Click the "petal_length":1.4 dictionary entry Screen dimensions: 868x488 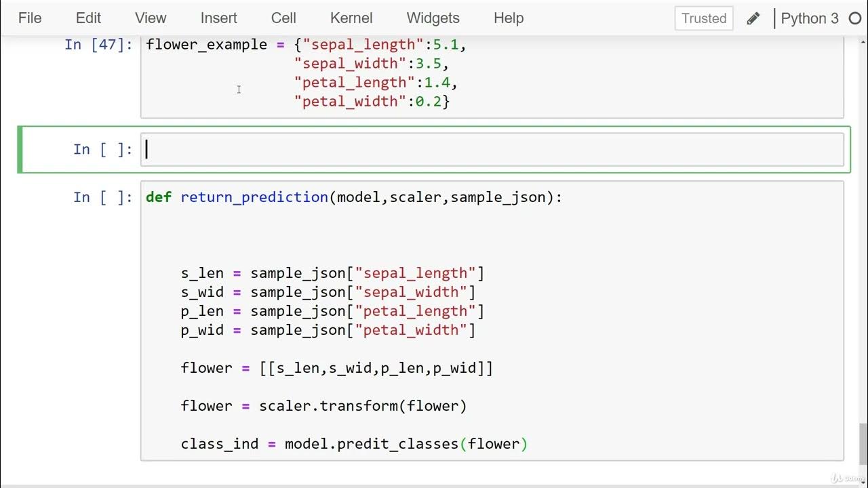376,83
